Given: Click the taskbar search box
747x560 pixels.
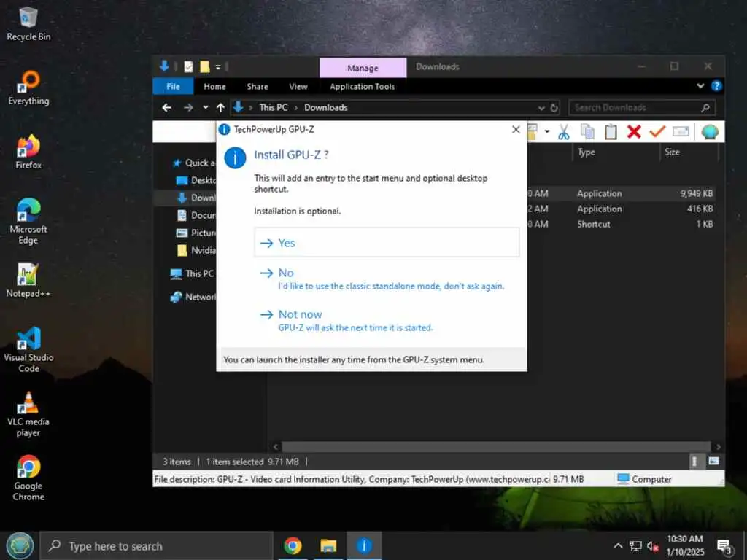Looking at the screenshot, I should tap(156, 546).
